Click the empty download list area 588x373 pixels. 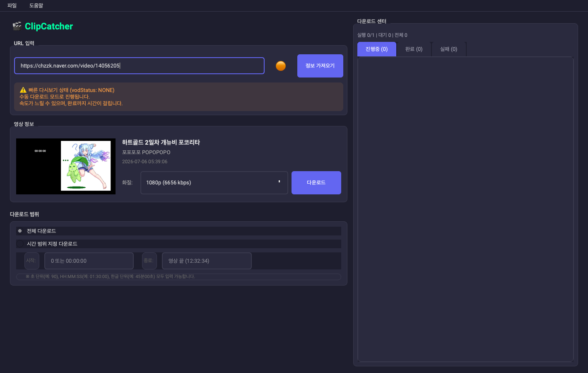pos(465,209)
